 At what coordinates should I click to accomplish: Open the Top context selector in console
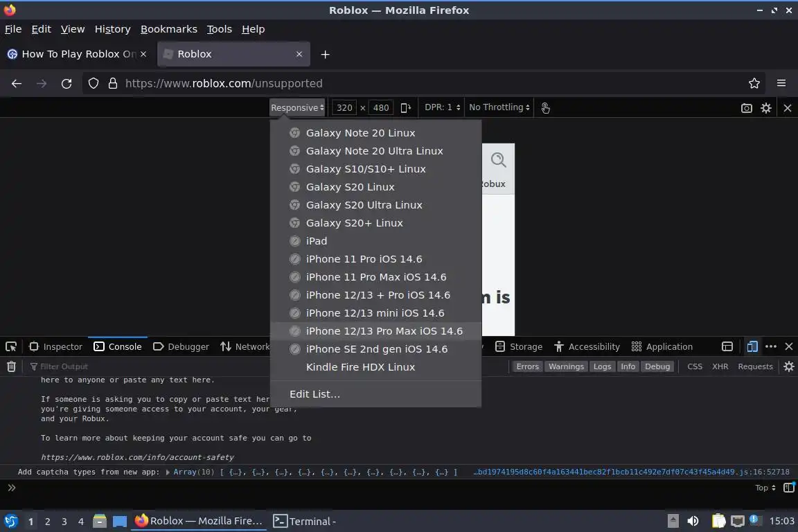click(765, 488)
